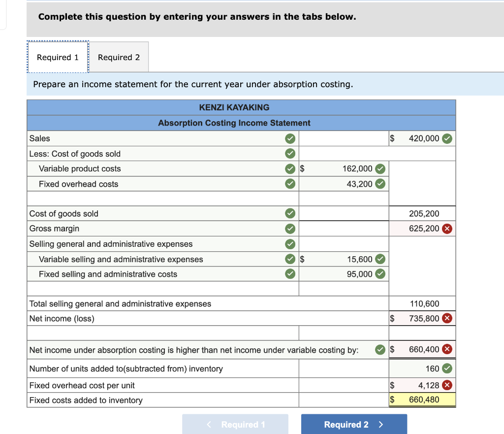504x434 pixels.
Task: Click the red X next to Net income (loss) amount
Action: (x=447, y=318)
